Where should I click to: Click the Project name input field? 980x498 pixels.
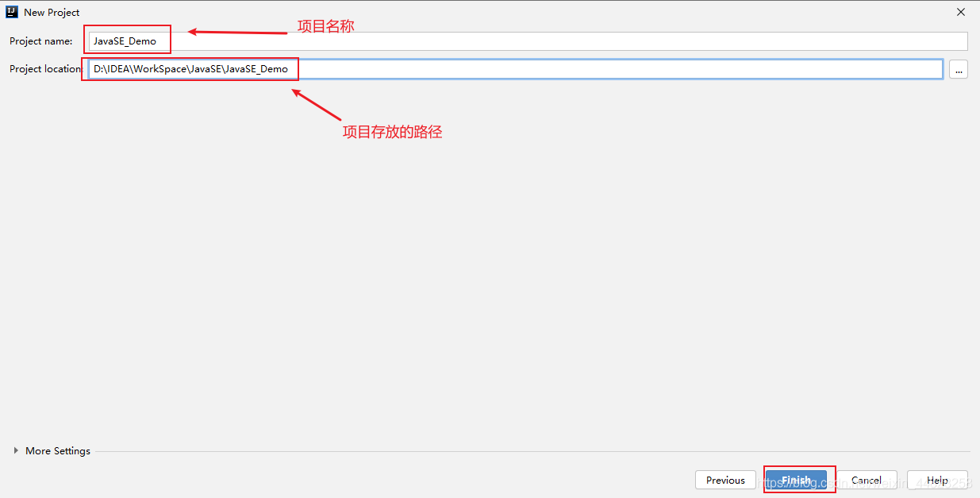(528, 41)
